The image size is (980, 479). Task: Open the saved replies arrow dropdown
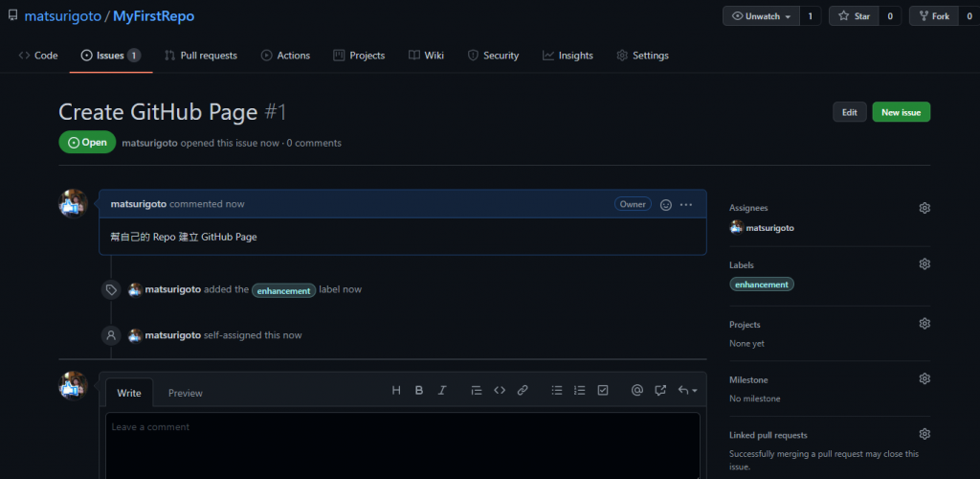[x=687, y=390]
